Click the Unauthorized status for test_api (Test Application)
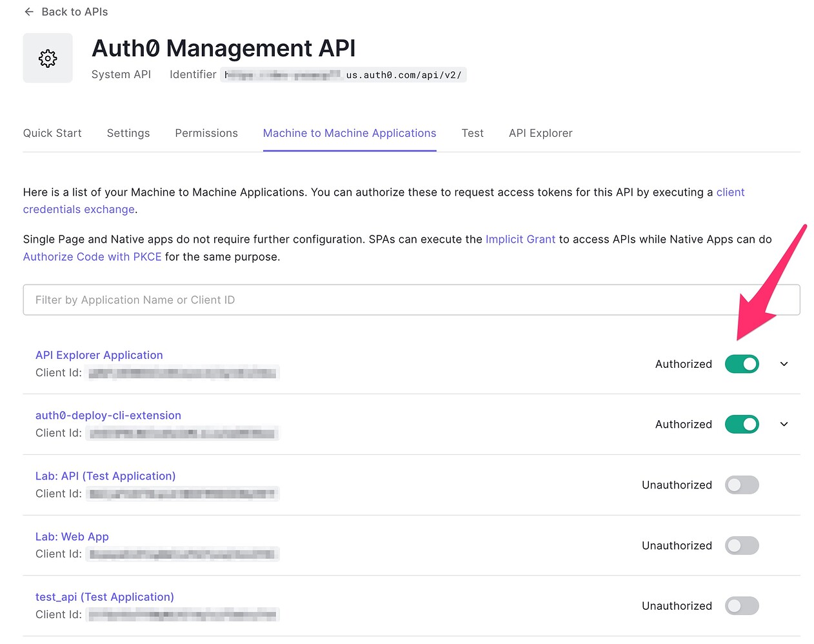814x644 pixels. point(677,606)
